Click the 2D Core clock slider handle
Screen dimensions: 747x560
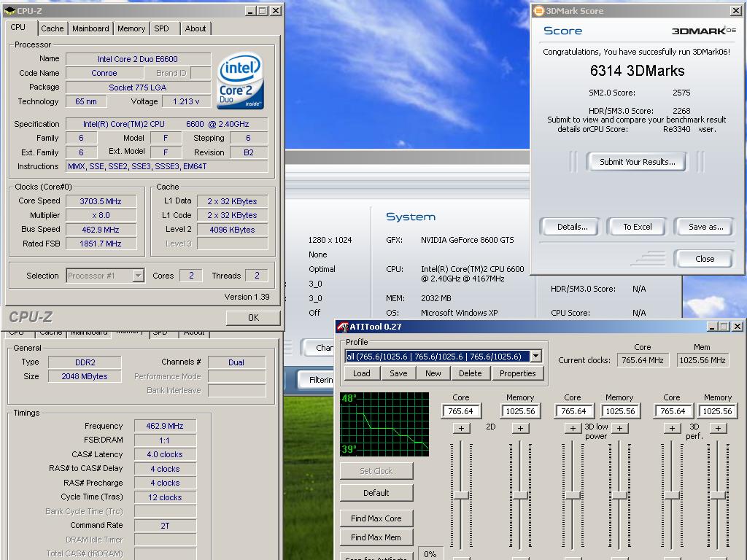(x=461, y=495)
